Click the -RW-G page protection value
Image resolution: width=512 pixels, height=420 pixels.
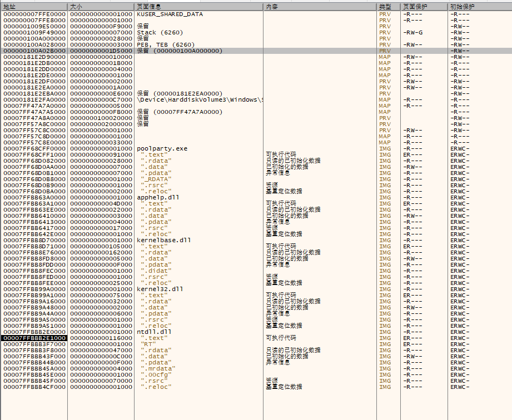click(412, 33)
